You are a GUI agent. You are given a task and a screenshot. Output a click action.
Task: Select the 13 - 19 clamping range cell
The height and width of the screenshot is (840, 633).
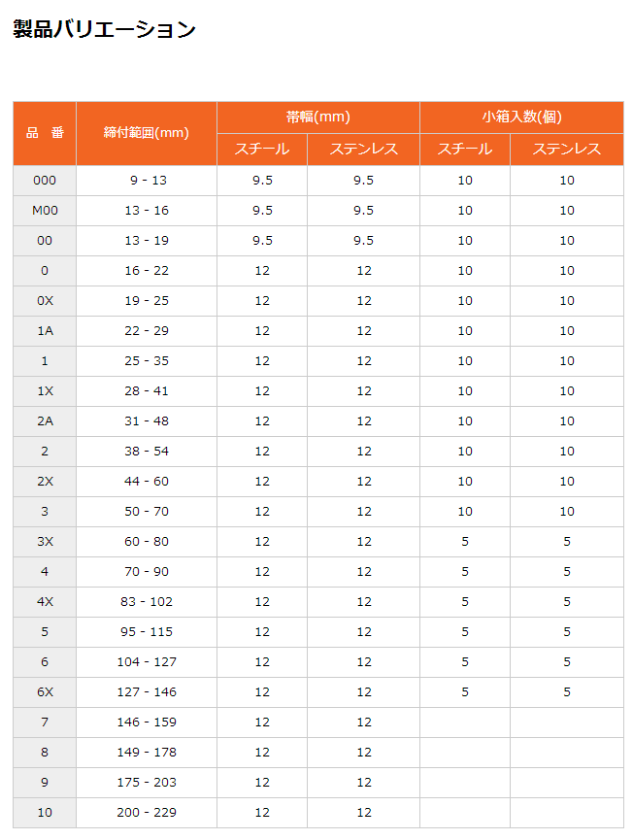click(147, 241)
